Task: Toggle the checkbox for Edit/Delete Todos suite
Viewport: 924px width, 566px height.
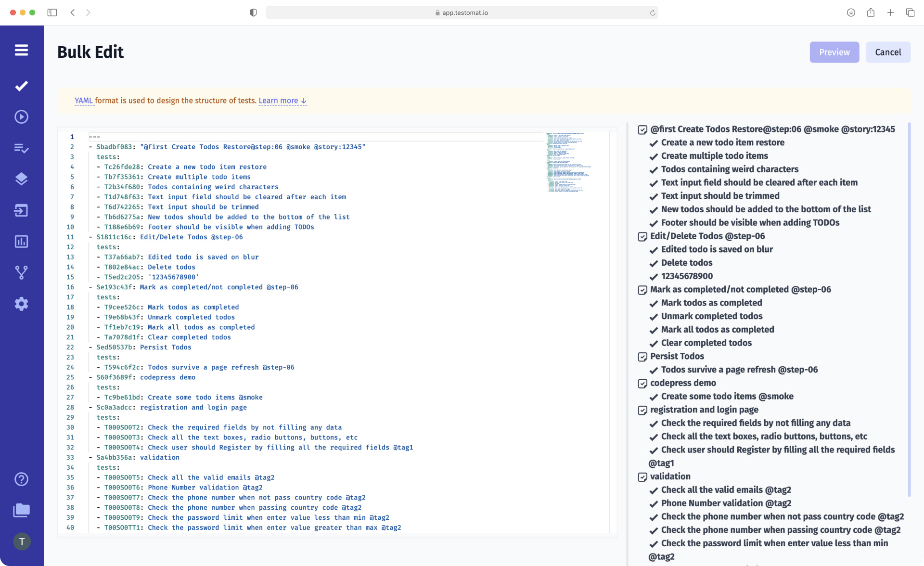Action: [x=643, y=236]
